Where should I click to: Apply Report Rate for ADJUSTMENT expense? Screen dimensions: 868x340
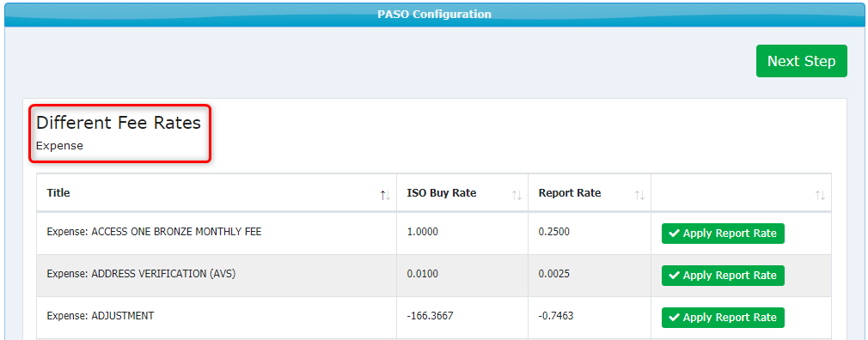tap(723, 318)
